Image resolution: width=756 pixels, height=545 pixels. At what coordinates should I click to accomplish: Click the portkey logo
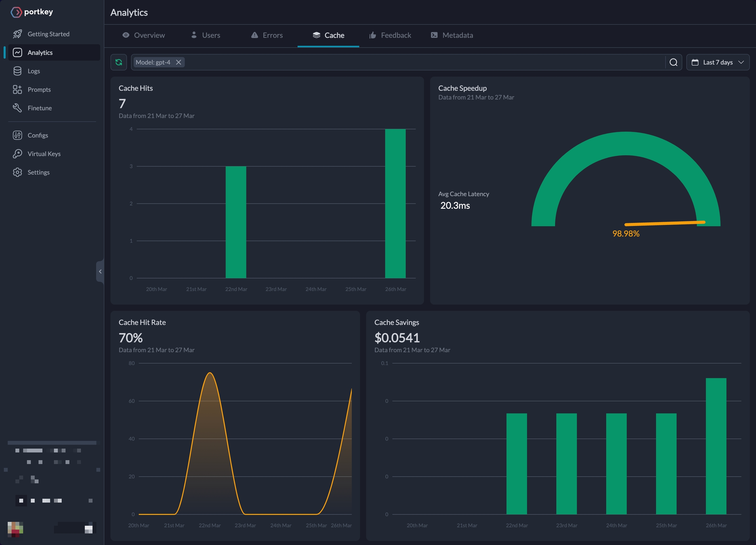pos(32,12)
